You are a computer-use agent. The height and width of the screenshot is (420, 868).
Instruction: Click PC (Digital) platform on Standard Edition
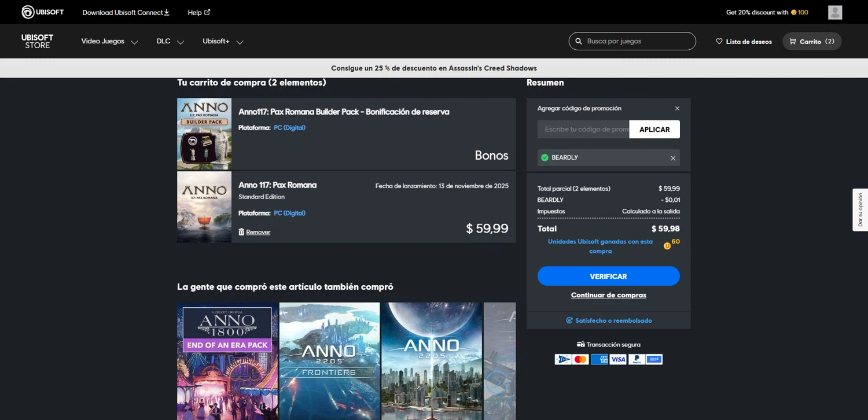pyautogui.click(x=289, y=213)
